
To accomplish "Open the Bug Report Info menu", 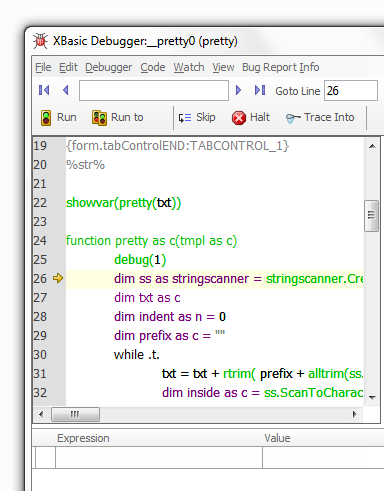I will click(281, 67).
